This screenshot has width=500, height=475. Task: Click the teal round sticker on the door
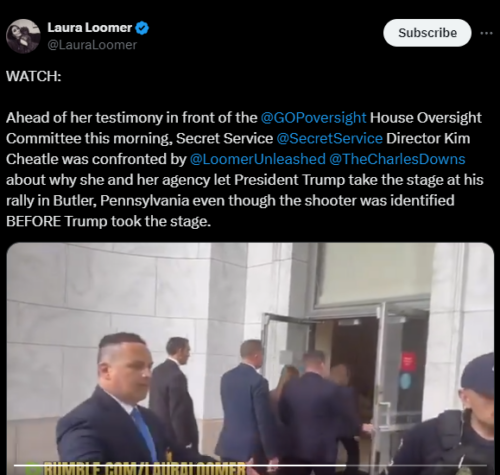coord(406,381)
